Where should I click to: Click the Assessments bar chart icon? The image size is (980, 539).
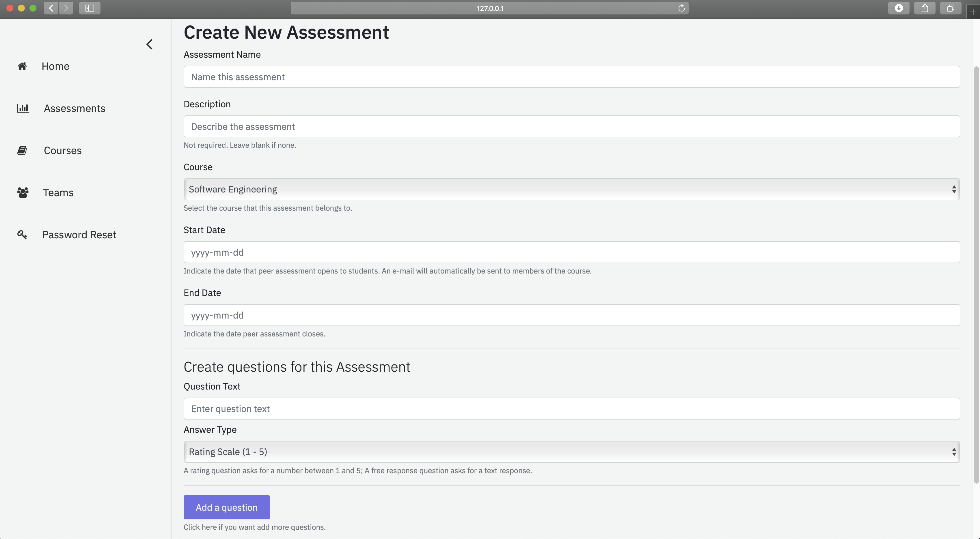pos(23,108)
